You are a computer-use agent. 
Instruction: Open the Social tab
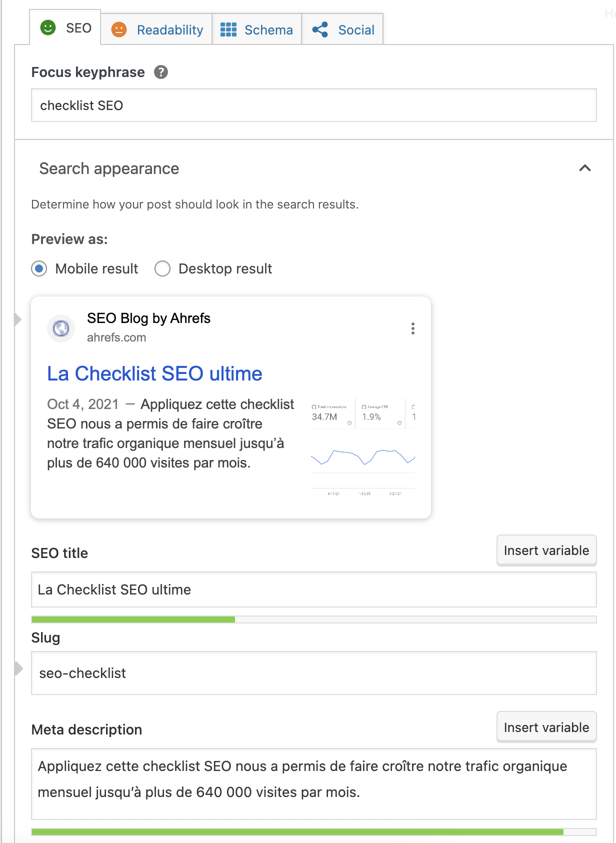342,29
